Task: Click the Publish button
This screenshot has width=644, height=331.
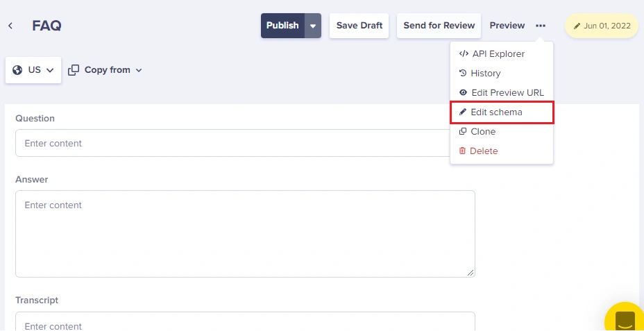Action: pyautogui.click(x=282, y=26)
